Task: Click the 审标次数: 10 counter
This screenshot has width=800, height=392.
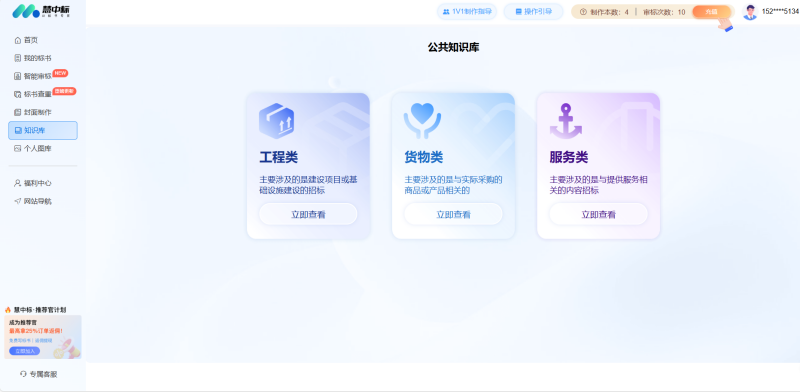Action: 664,12
